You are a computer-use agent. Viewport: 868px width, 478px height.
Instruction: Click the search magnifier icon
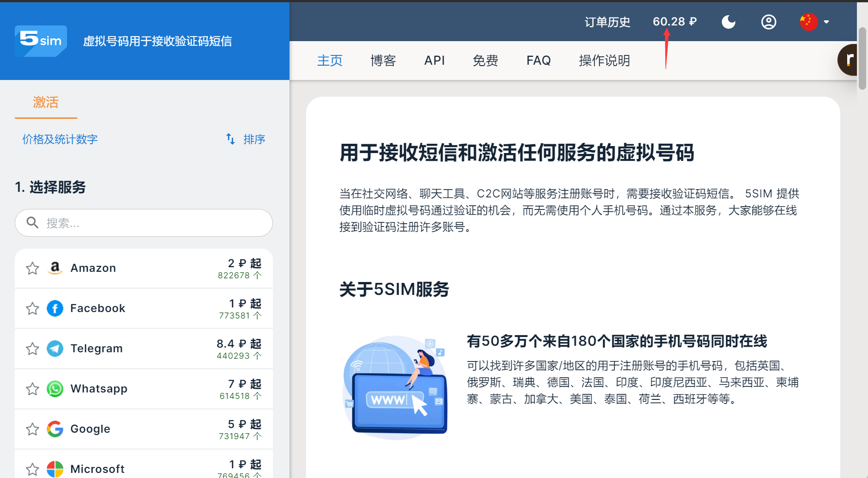click(x=32, y=223)
